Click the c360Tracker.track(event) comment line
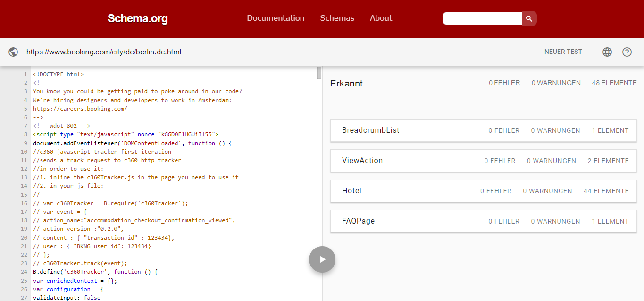 click(x=80, y=263)
